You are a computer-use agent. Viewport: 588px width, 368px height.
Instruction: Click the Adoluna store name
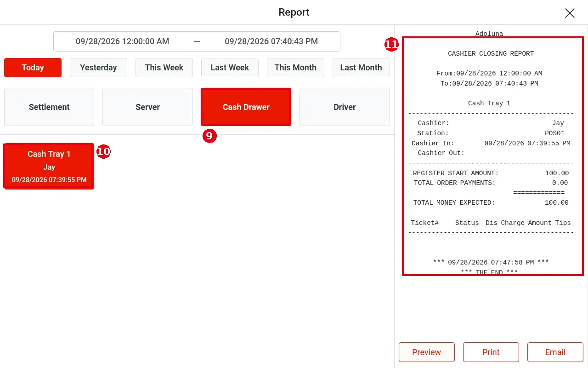pyautogui.click(x=489, y=34)
